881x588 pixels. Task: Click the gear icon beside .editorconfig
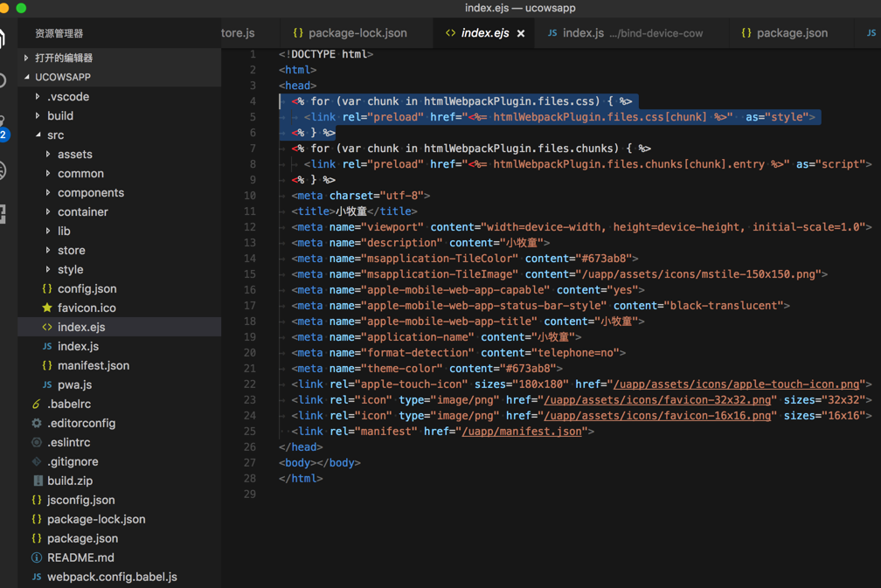tap(37, 423)
